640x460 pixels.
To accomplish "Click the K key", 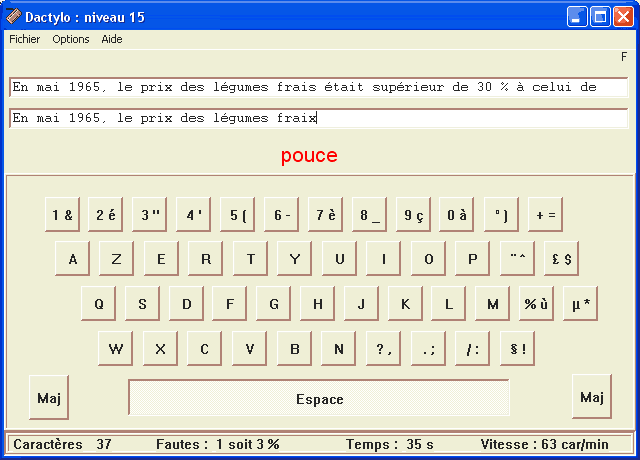I will tap(406, 304).
